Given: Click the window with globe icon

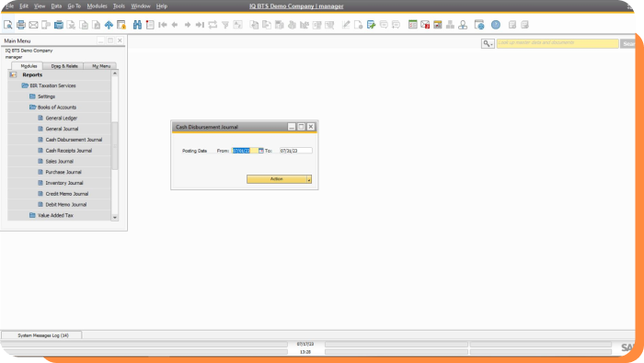Looking at the screenshot, I should point(479,25).
